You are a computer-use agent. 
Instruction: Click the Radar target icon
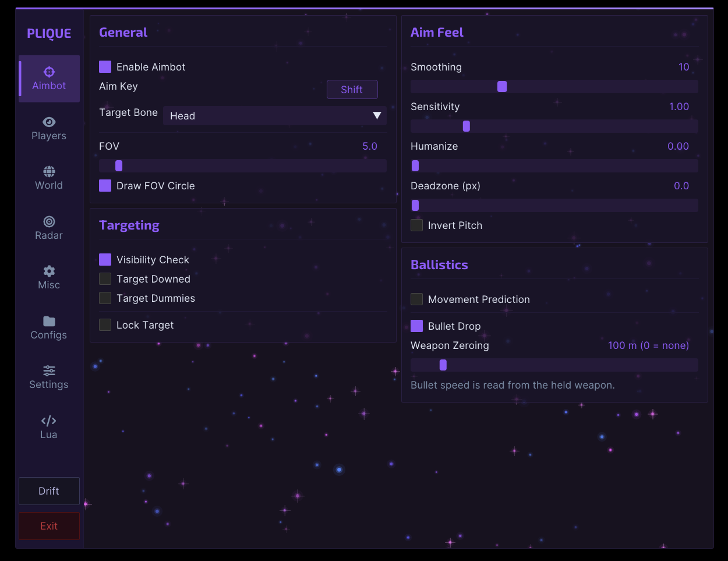coord(49,221)
